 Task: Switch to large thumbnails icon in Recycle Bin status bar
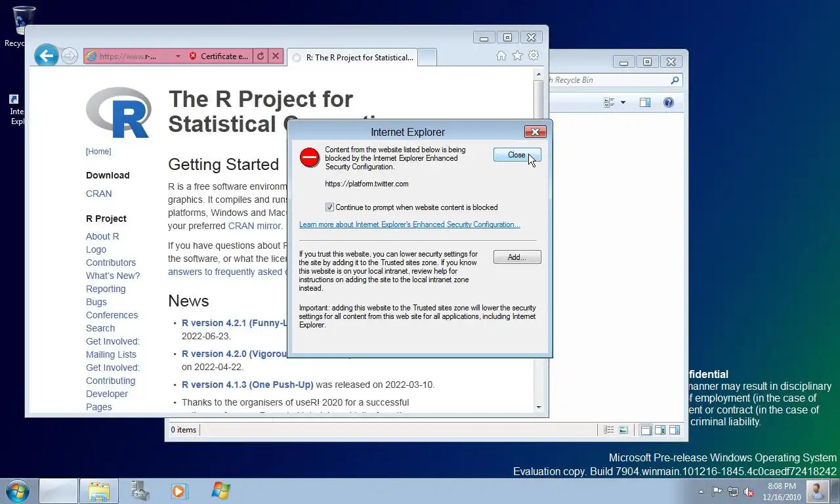[x=623, y=430]
